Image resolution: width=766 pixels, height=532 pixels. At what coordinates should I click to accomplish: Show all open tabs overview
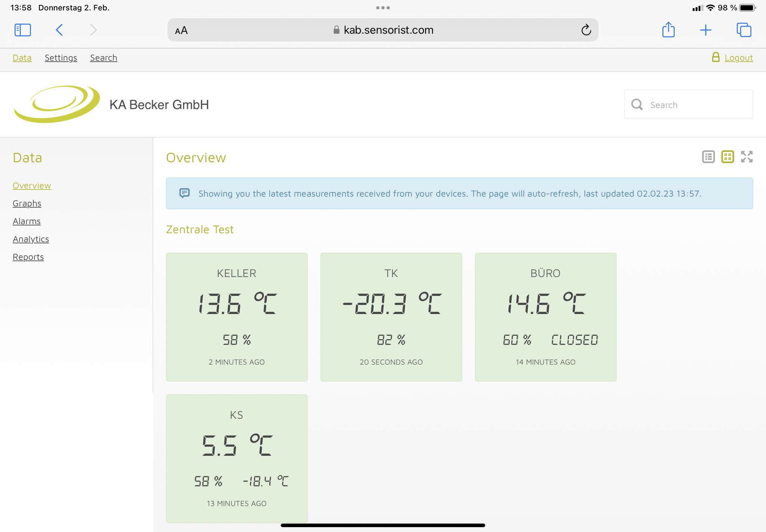[x=744, y=30]
